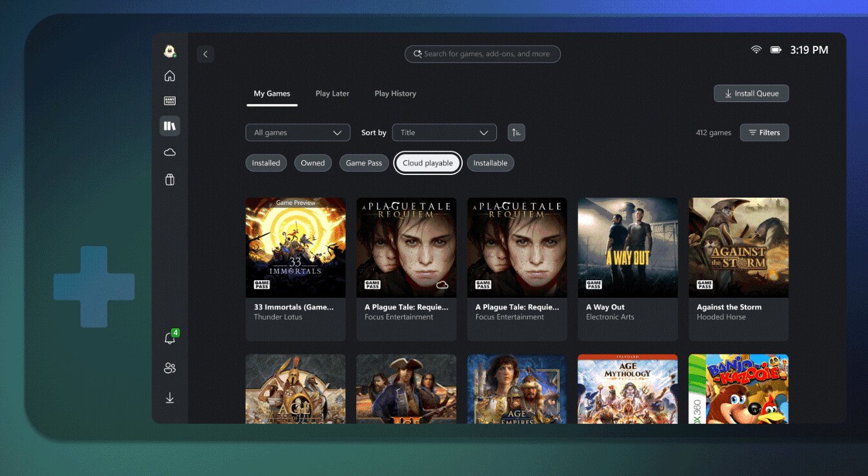Viewport: 868px width, 476px height.
Task: Go back using the chevron button
Action: (x=205, y=54)
